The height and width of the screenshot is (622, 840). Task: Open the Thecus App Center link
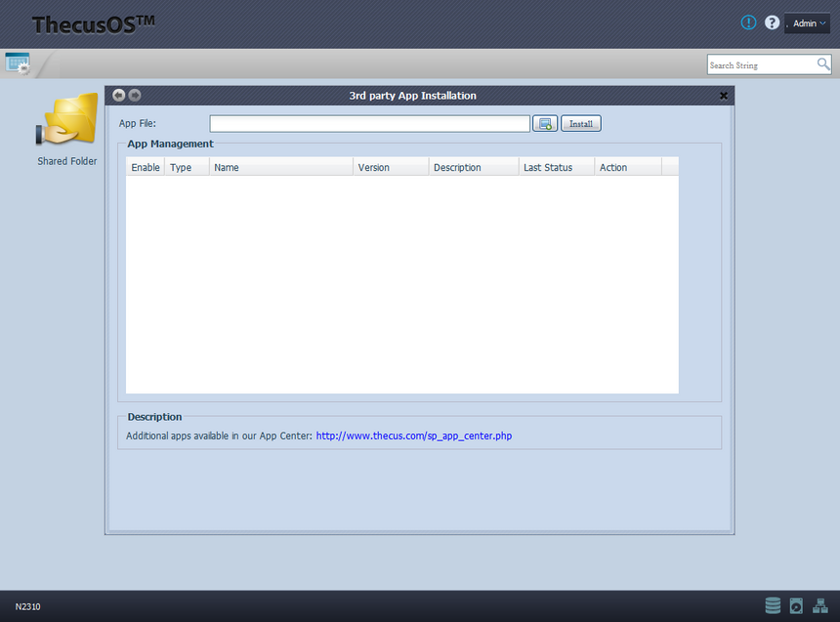413,435
